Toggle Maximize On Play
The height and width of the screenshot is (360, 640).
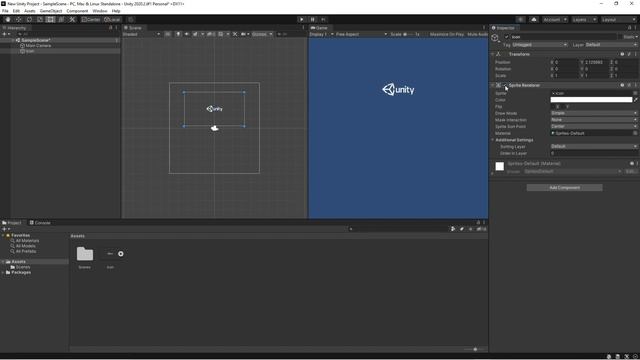[x=447, y=34]
